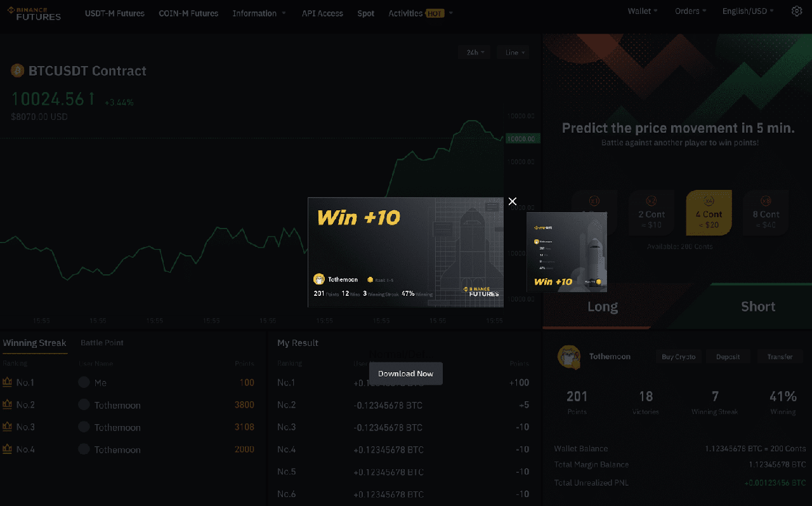Click the Wallet Balance 1.12345678 BTC = 200 Conts
This screenshot has height=506, width=812.
[x=755, y=448]
